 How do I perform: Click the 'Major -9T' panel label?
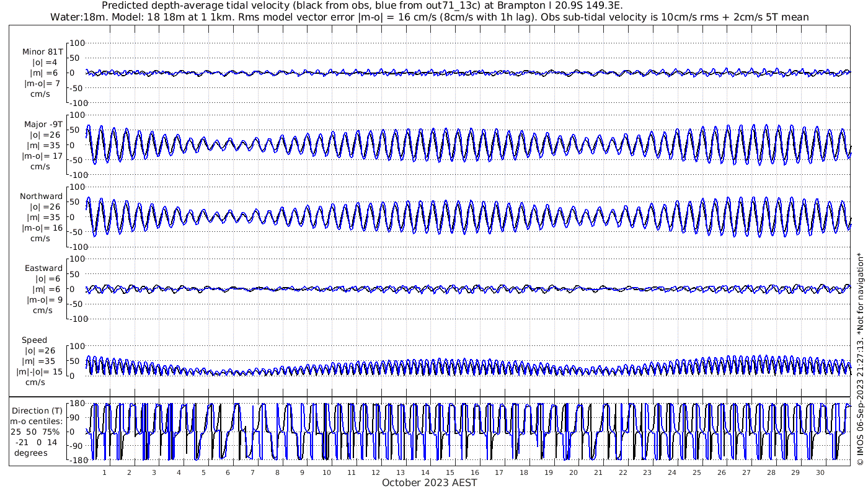point(43,124)
